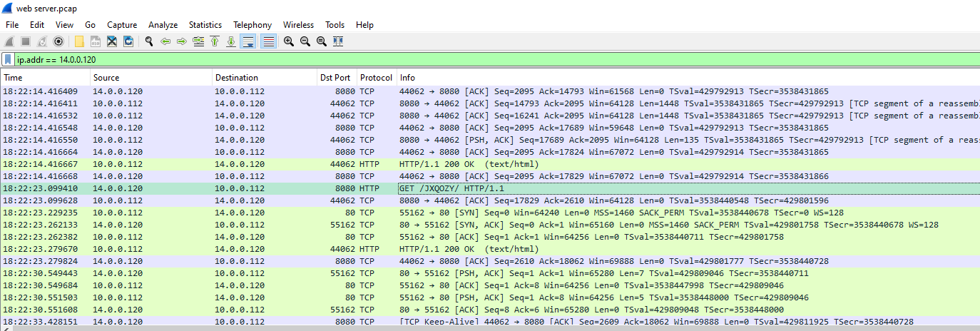Zoom in on packet text
Viewport: 980px width, 331px height.
[289, 41]
